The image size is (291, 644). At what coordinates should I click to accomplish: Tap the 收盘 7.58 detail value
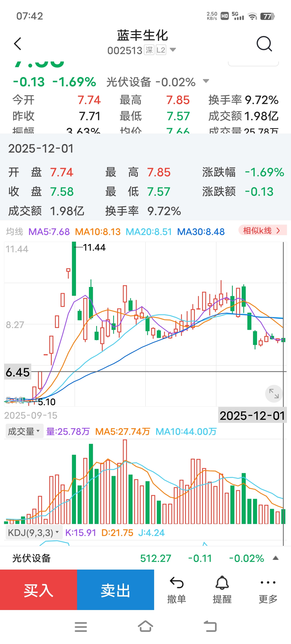tap(62, 192)
